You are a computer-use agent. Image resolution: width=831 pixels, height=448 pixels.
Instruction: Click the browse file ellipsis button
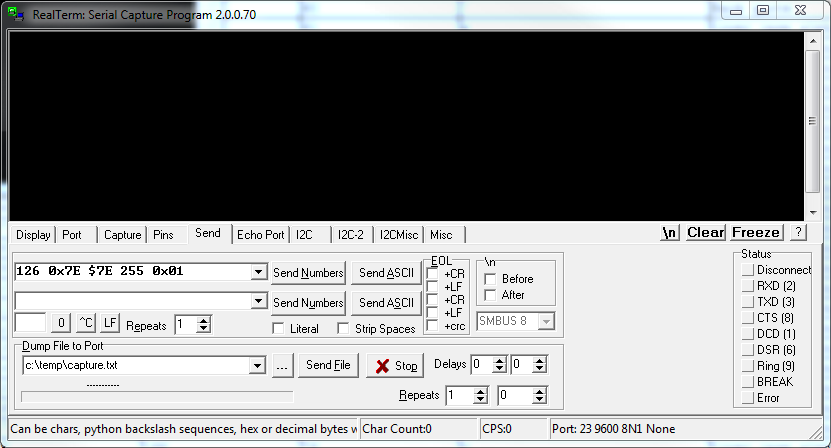282,365
